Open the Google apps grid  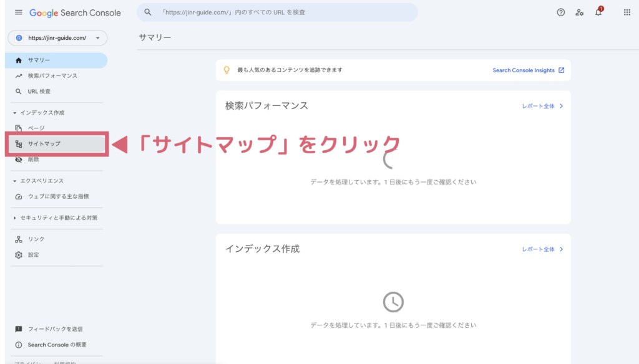(627, 12)
